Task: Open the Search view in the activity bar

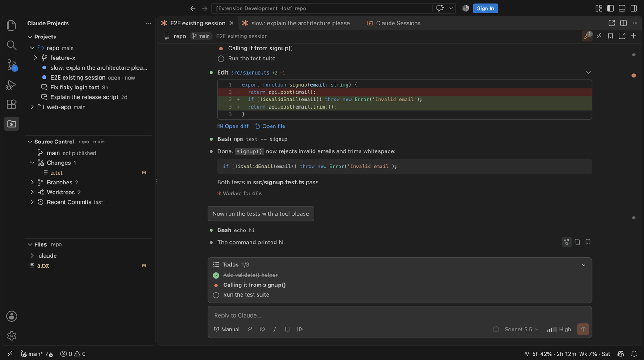Action: click(12, 45)
